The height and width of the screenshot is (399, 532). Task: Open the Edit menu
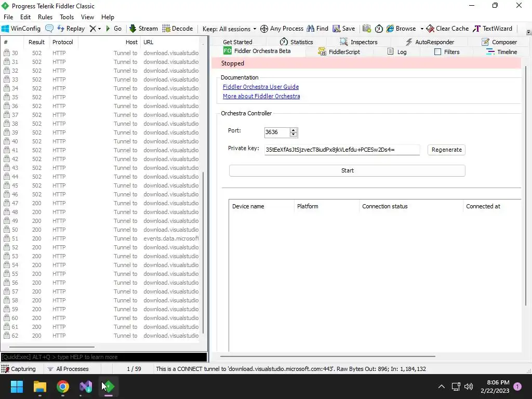coord(25,17)
